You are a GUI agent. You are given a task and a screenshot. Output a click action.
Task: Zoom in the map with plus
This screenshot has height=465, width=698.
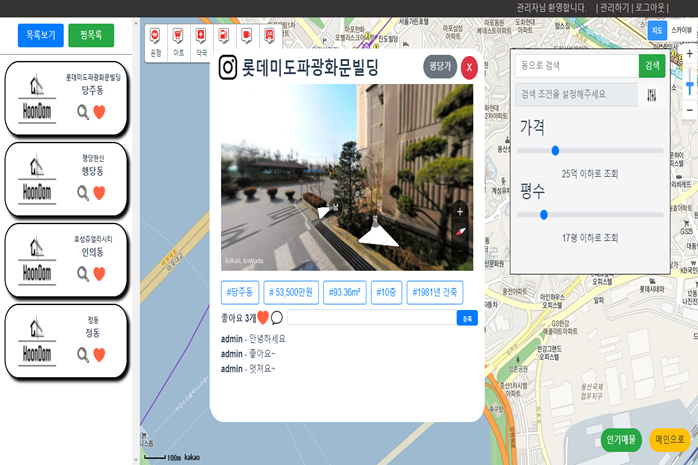[690, 54]
